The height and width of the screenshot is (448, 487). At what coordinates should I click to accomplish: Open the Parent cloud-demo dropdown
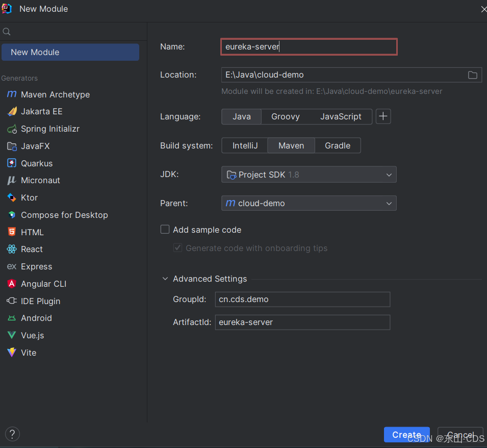click(309, 203)
